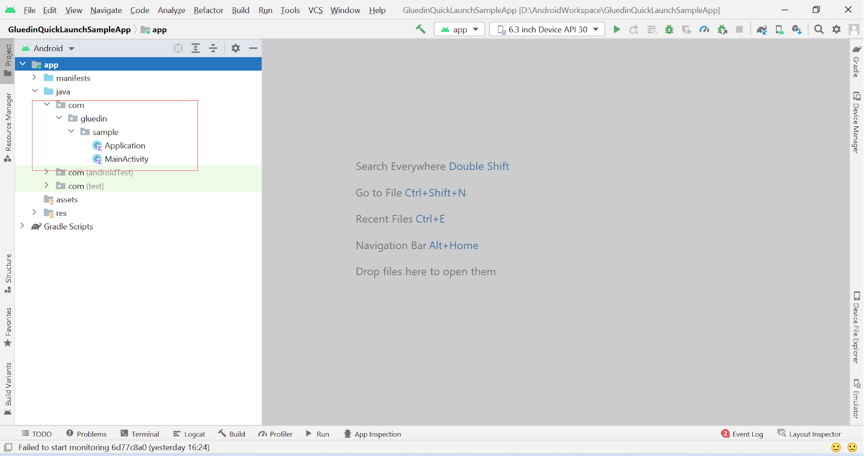Toggle the Resource Manager side tab
Screen dimensions: 868x456
pos(8,127)
